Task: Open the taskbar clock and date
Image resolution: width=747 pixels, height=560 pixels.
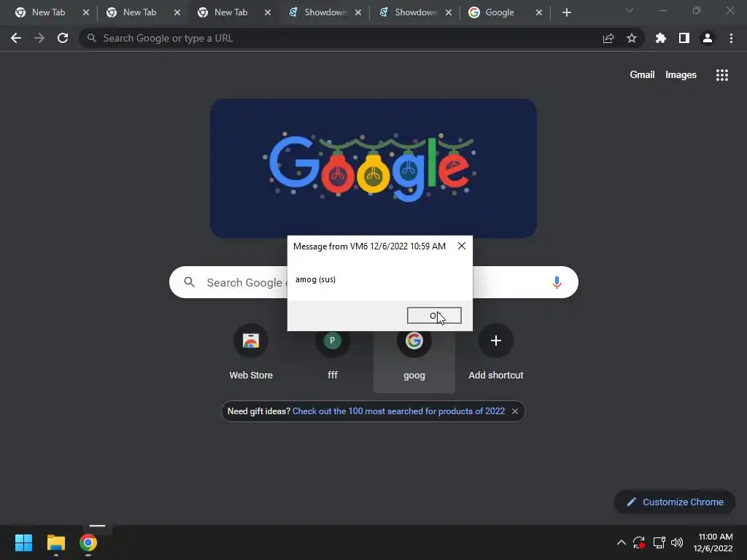Action: point(713,542)
